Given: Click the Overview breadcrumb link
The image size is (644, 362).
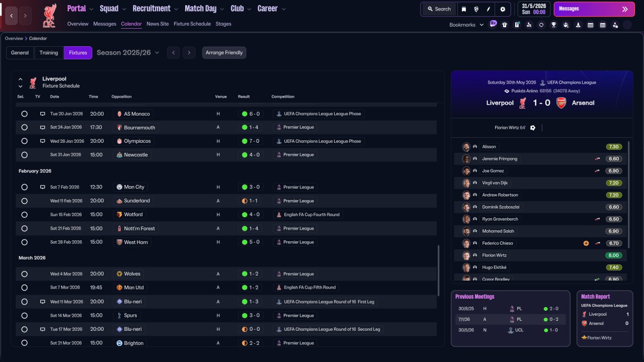Looking at the screenshot, I should 14,38.
